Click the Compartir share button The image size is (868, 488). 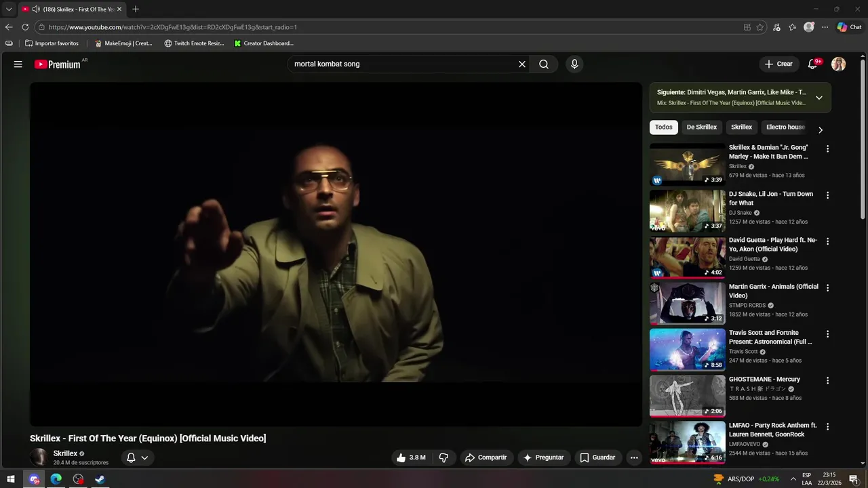pos(486,457)
